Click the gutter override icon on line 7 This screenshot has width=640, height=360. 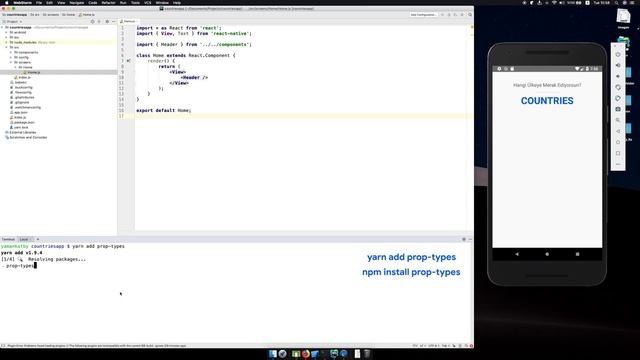128,61
